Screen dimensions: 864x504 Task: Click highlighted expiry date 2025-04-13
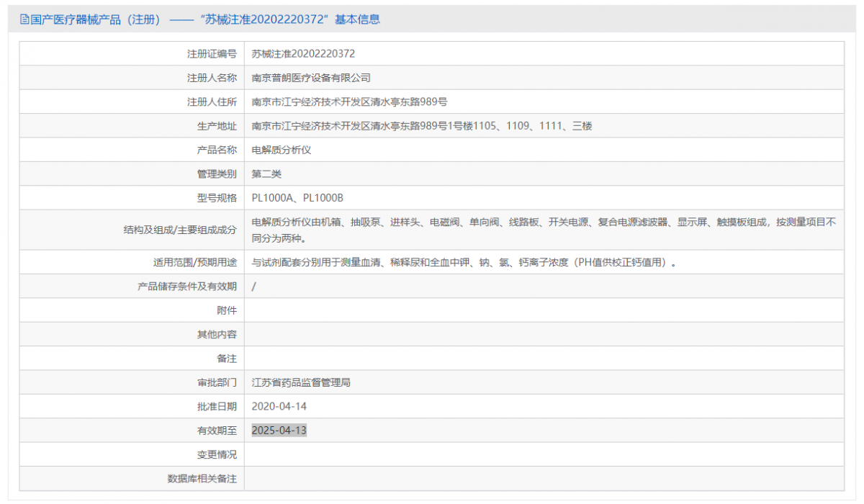279,431
